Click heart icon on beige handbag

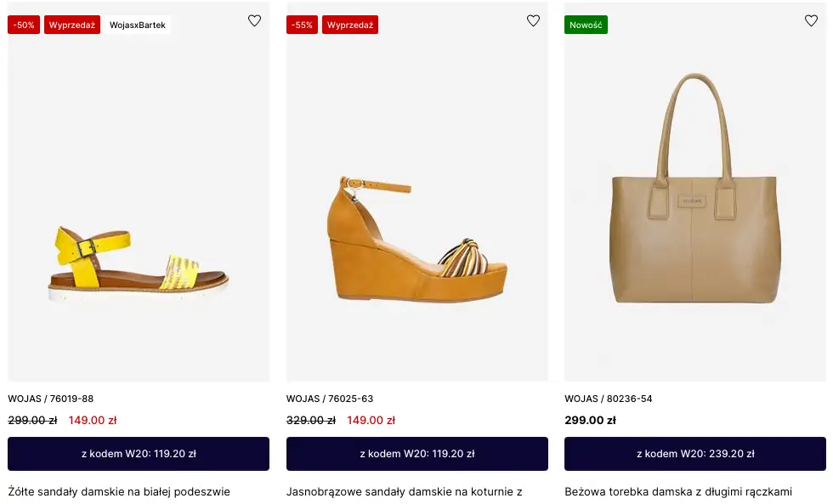(x=811, y=21)
